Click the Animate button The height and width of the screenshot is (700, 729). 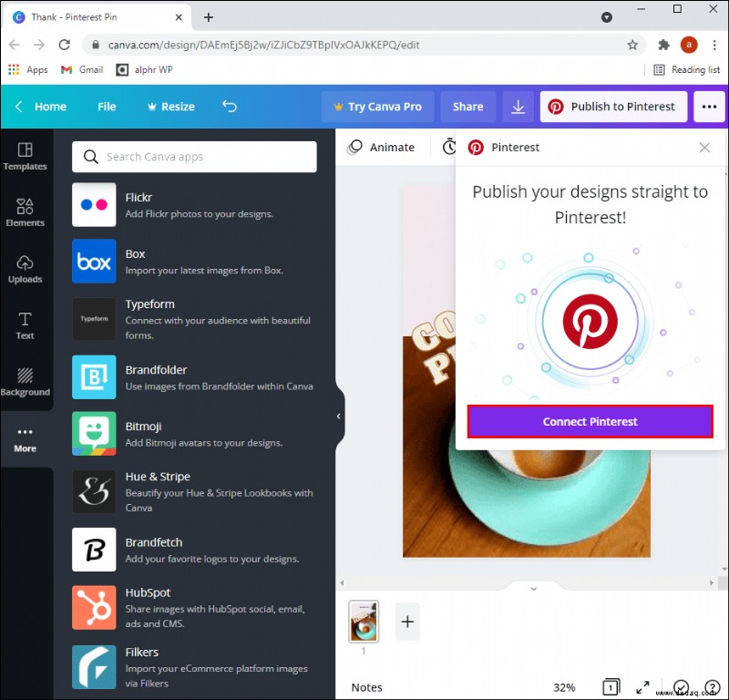coord(381,148)
